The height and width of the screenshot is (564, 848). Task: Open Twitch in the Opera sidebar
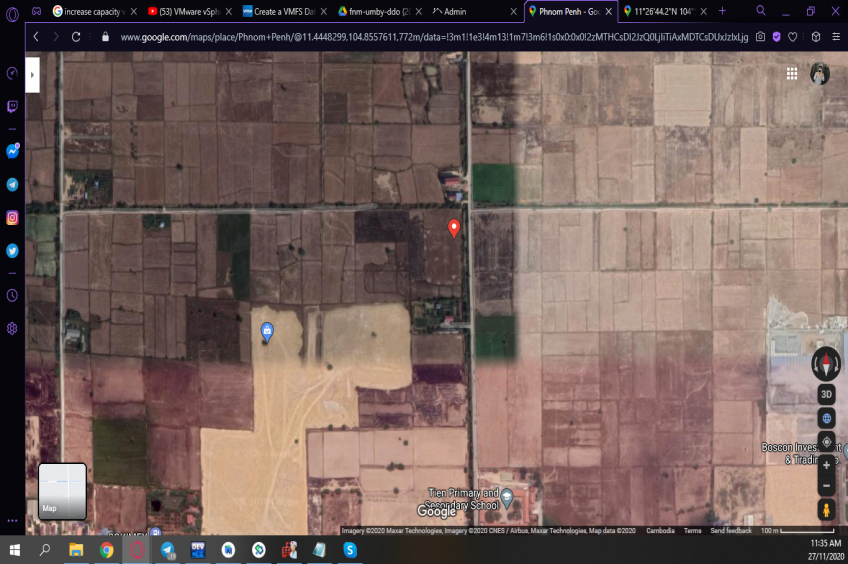[x=12, y=106]
